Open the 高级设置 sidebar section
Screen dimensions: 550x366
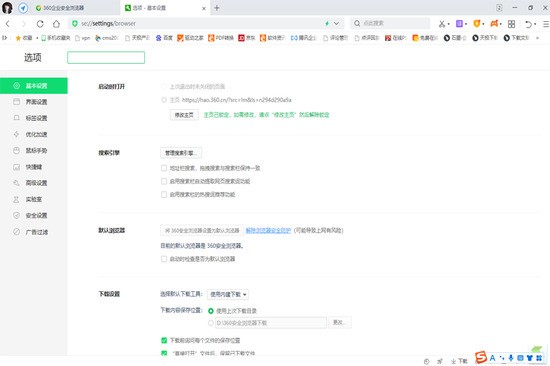coord(33,183)
